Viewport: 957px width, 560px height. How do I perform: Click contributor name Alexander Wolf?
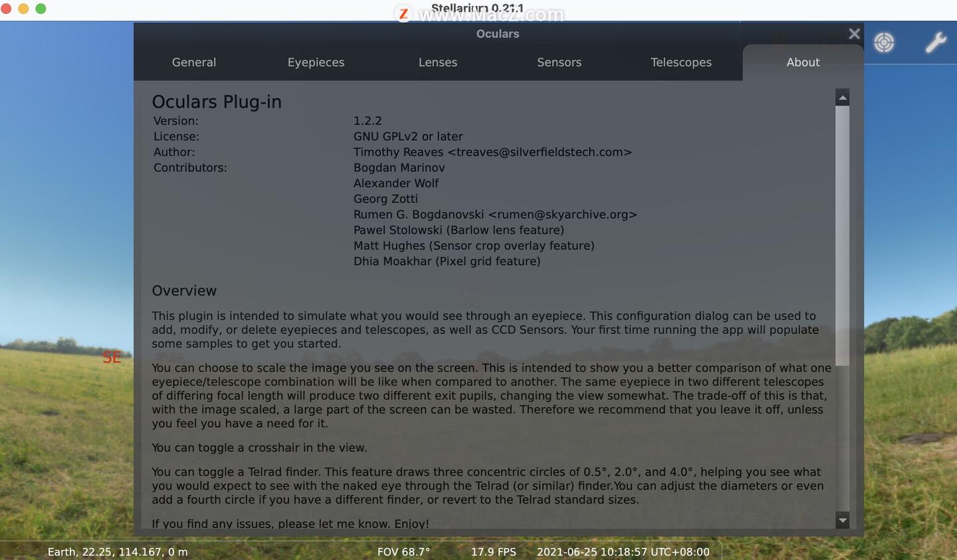396,183
